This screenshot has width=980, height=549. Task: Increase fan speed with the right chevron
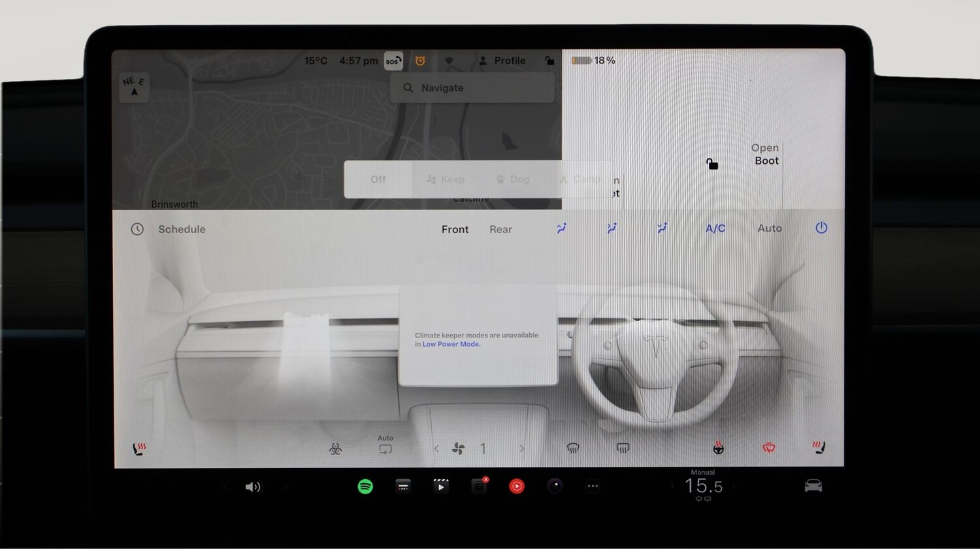coord(521,448)
